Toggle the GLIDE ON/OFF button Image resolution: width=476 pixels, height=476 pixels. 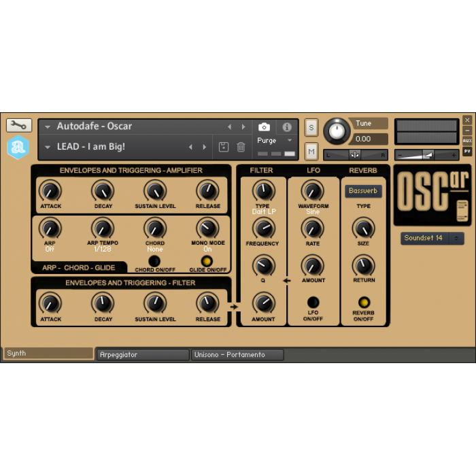207,261
